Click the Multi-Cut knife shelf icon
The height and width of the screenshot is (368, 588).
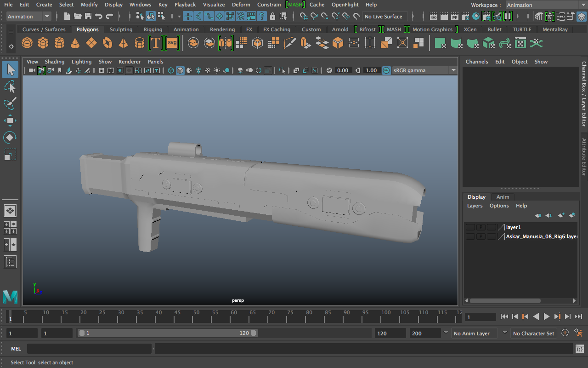click(x=290, y=43)
